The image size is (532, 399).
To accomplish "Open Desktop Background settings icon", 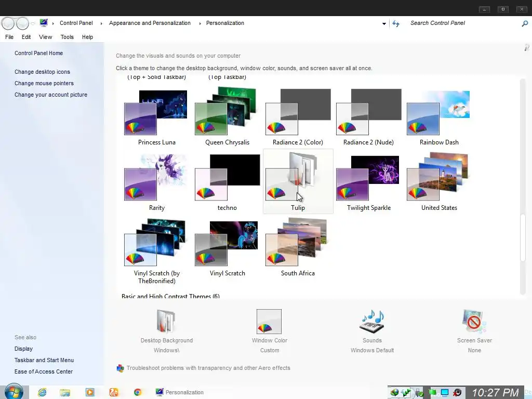I will [x=166, y=321].
